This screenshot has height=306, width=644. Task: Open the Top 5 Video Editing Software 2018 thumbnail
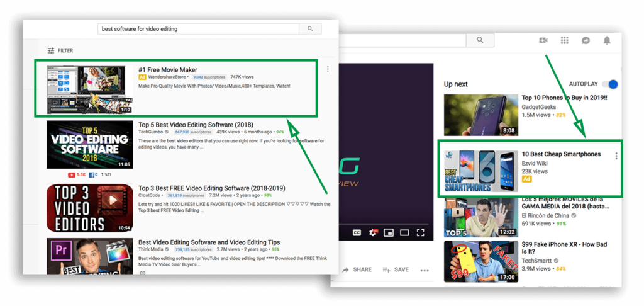click(90, 145)
